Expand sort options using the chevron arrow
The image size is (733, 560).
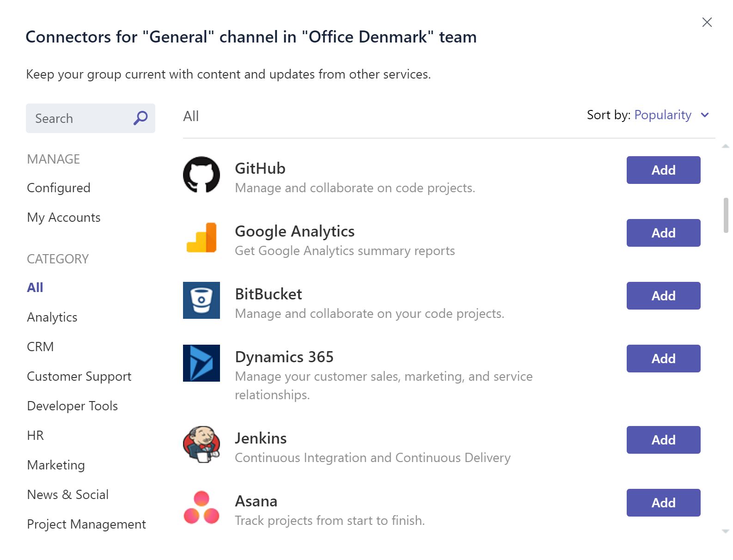(705, 115)
